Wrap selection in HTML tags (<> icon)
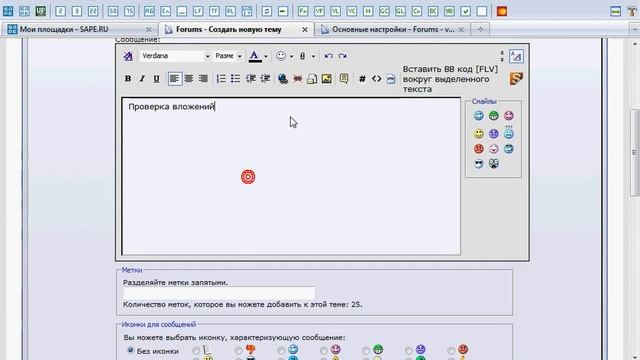Image resolution: width=640 pixels, height=360 pixels. (x=376, y=79)
